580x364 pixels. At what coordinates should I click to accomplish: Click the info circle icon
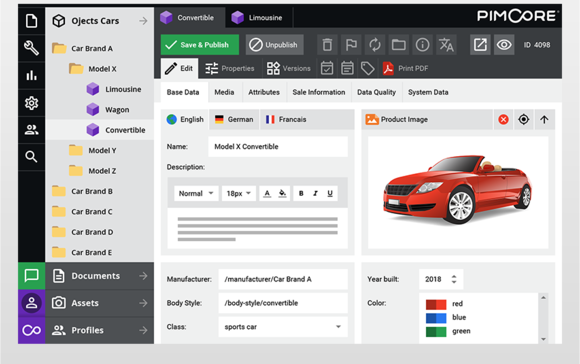pos(422,45)
